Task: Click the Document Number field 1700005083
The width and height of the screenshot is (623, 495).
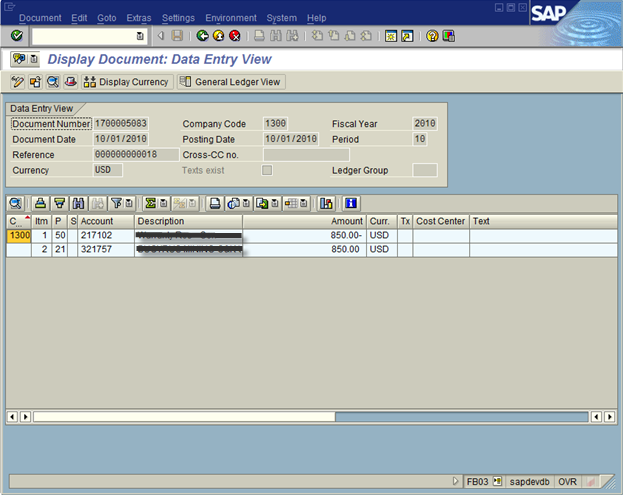Action: pyautogui.click(x=120, y=124)
